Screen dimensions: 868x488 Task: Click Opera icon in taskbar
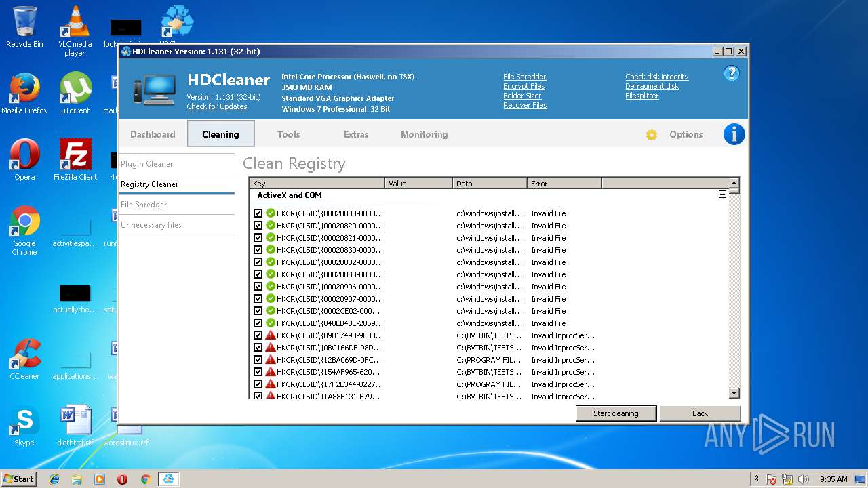(122, 479)
